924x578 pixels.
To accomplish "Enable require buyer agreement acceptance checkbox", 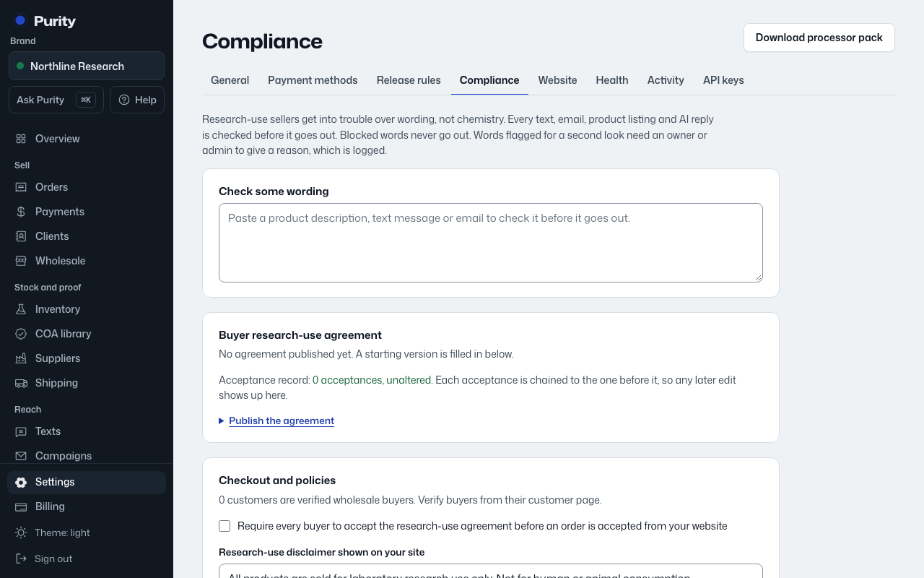I will (x=225, y=526).
